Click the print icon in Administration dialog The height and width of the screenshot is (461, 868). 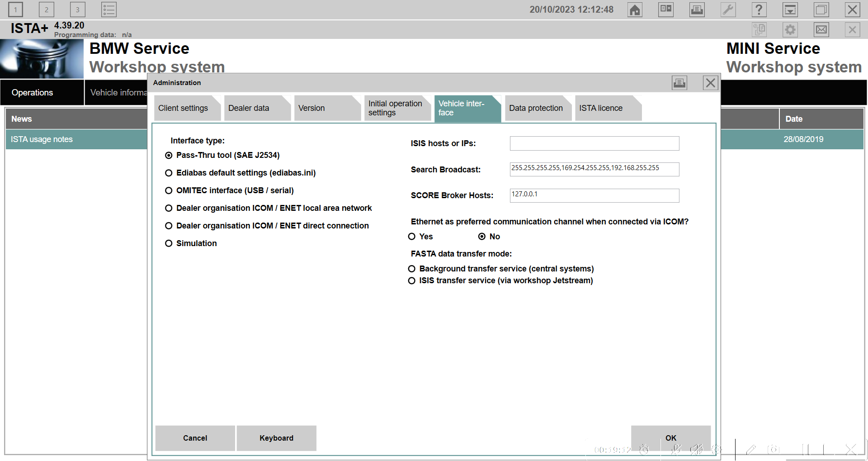coord(679,83)
